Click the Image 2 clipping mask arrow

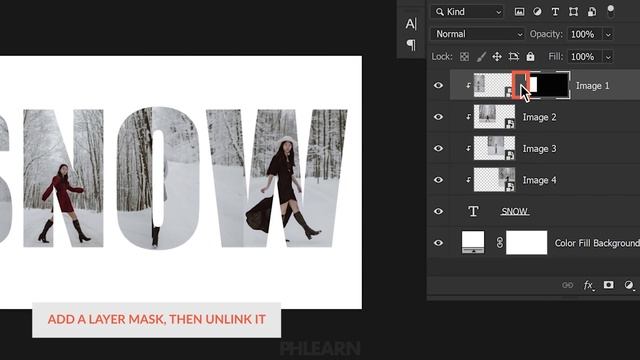pyautogui.click(x=468, y=117)
